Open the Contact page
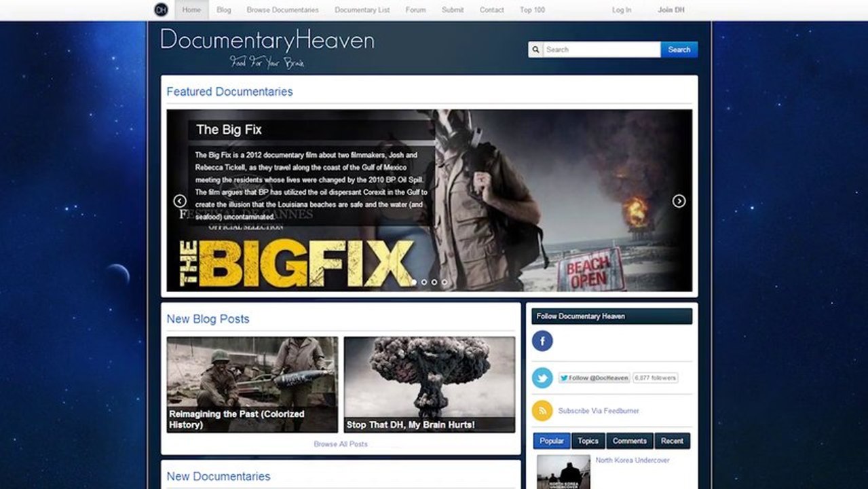This screenshot has height=489, width=868. coord(491,10)
